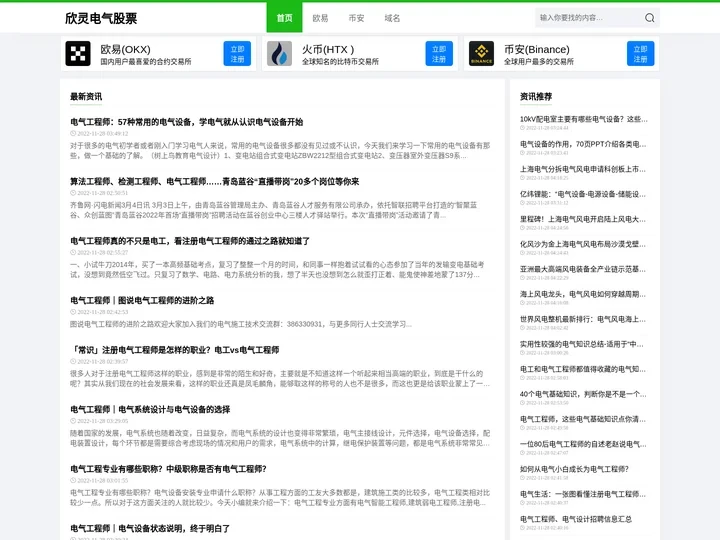
Task: Click clock icon under 图说电气工程师的进阶之路
Action: (x=73, y=312)
